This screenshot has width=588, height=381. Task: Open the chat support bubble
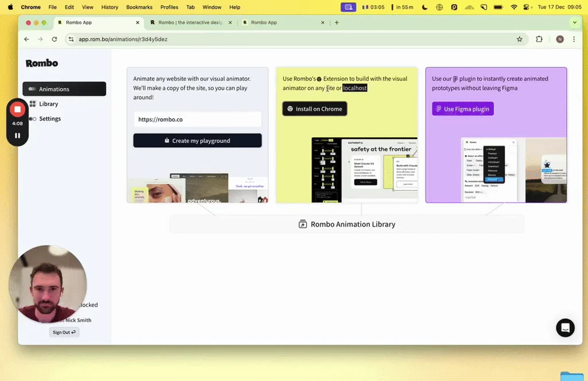[x=565, y=328]
